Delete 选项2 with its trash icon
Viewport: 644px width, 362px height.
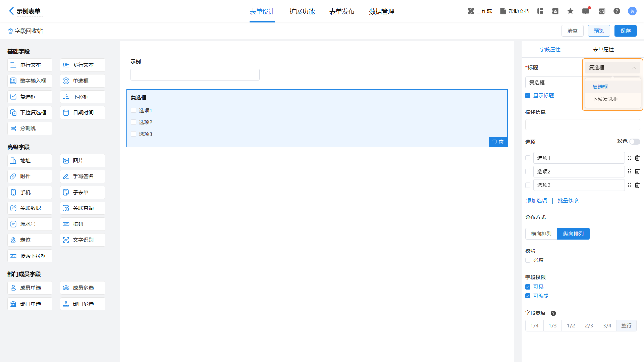tap(637, 171)
